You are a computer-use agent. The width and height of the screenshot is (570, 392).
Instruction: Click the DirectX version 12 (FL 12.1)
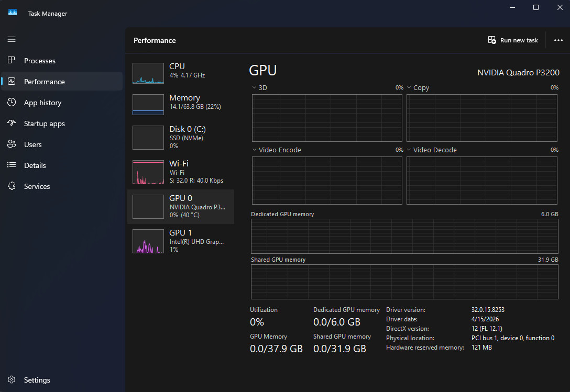[487, 329]
